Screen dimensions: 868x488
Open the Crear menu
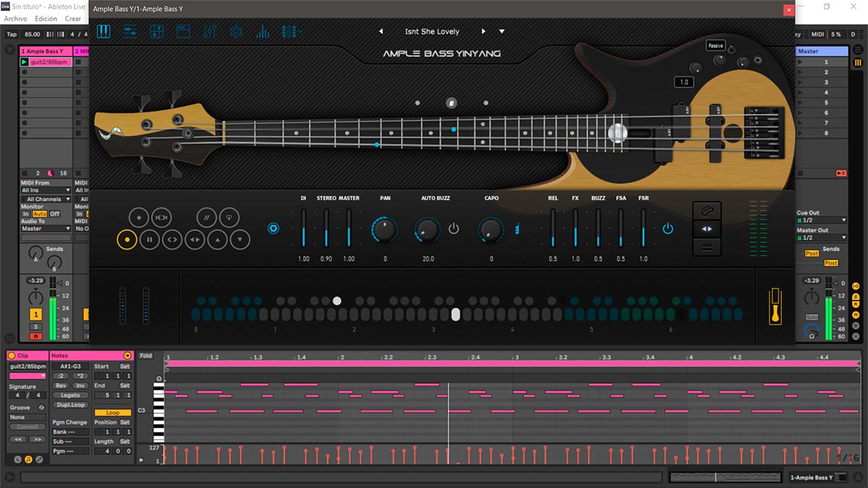pos(73,19)
